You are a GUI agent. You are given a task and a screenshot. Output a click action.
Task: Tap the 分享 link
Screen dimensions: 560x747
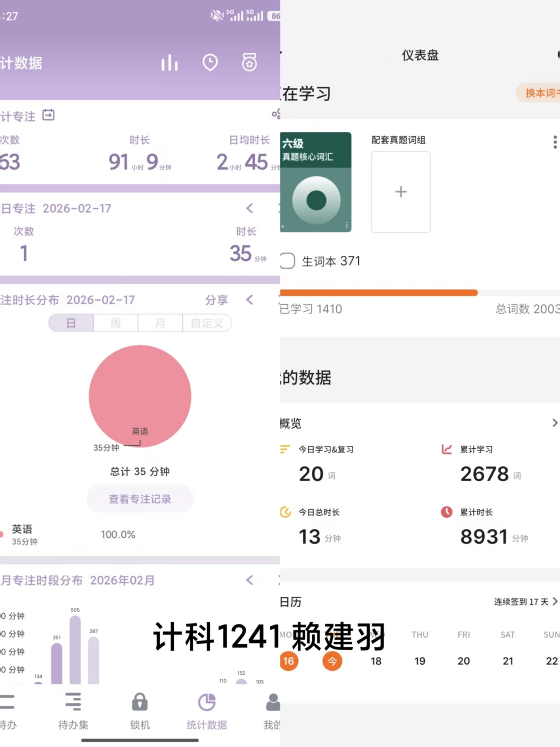[216, 300]
